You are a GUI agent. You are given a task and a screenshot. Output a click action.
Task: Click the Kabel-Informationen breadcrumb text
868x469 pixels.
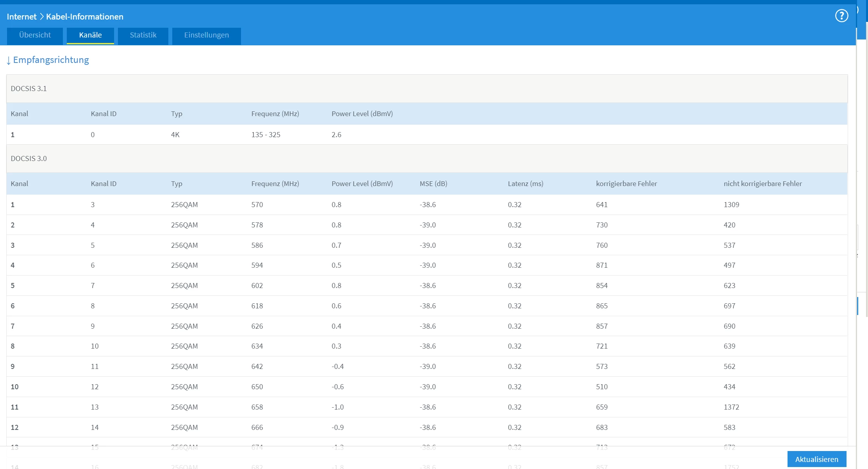[84, 17]
